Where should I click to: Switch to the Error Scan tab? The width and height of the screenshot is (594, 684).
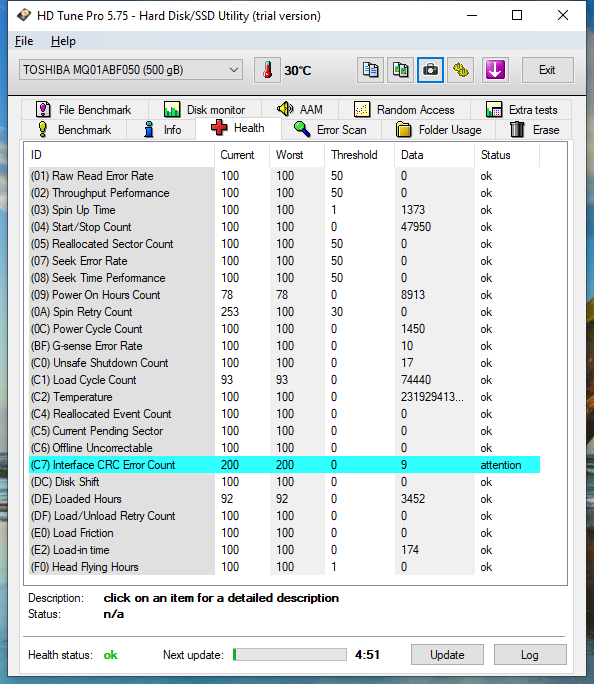click(331, 130)
